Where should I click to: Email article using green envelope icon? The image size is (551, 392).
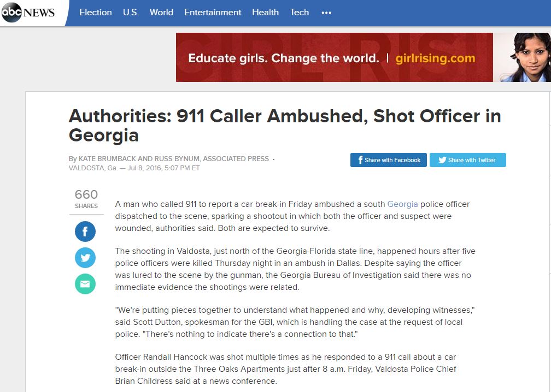[85, 284]
